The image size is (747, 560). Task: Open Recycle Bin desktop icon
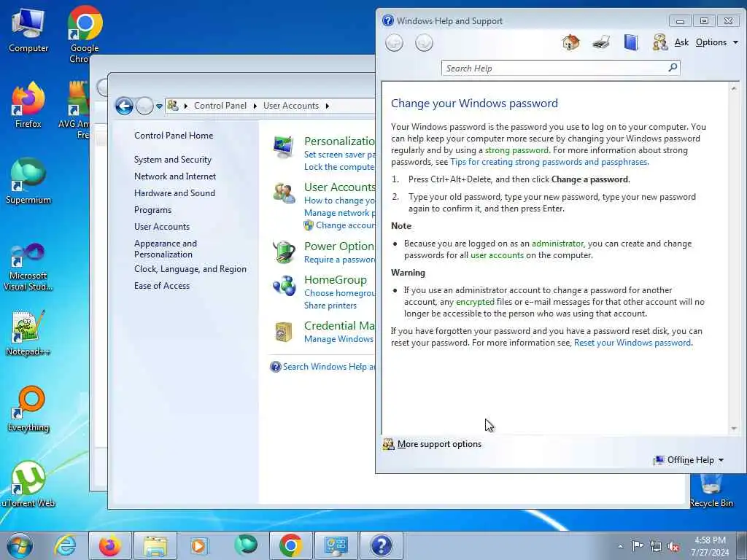711,491
